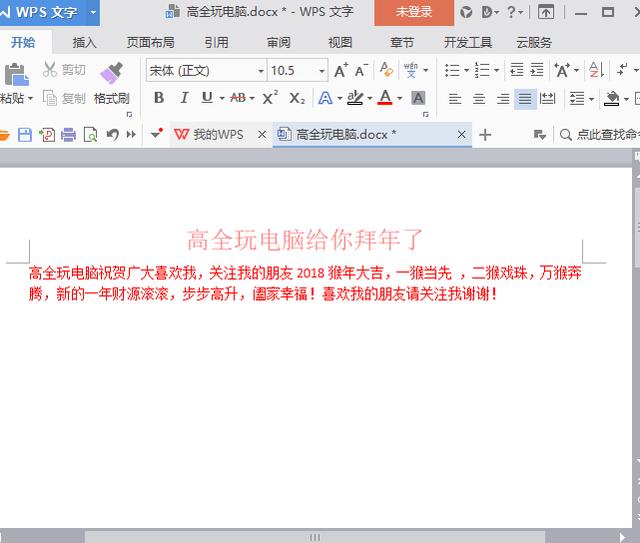Toggle italic formatting
Image resolution: width=640 pixels, height=543 pixels.
[x=184, y=98]
